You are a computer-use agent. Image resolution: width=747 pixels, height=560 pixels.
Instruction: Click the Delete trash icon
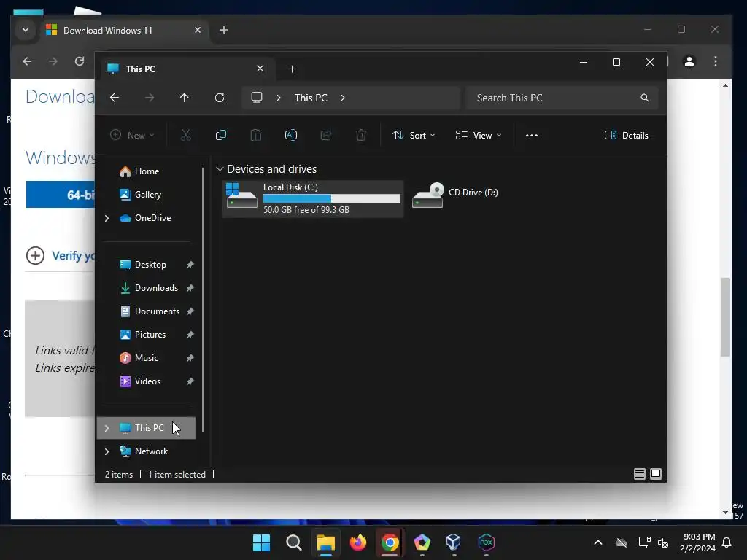click(360, 135)
